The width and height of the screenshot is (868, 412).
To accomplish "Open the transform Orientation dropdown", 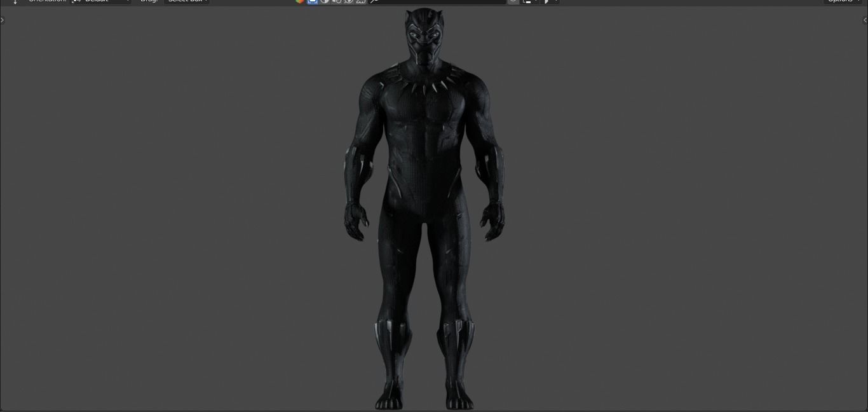I will click(x=101, y=1).
